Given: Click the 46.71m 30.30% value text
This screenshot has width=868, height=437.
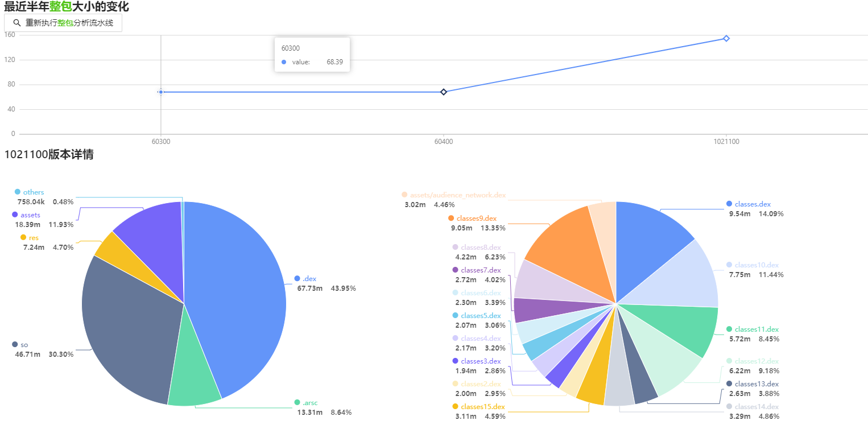Looking at the screenshot, I should click(44, 354).
